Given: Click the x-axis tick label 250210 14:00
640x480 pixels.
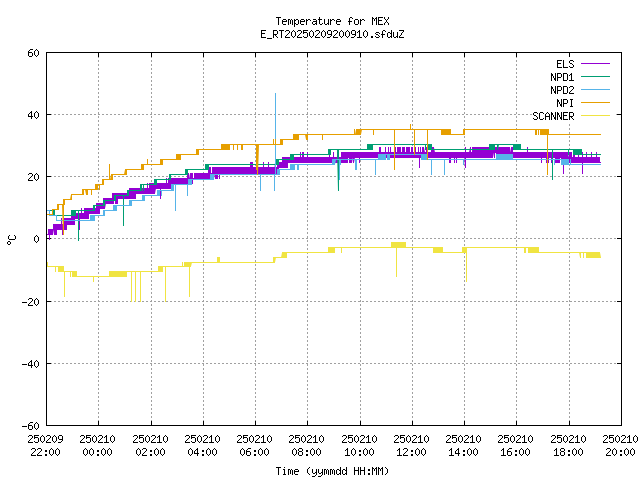Looking at the screenshot, I should click(x=463, y=446).
